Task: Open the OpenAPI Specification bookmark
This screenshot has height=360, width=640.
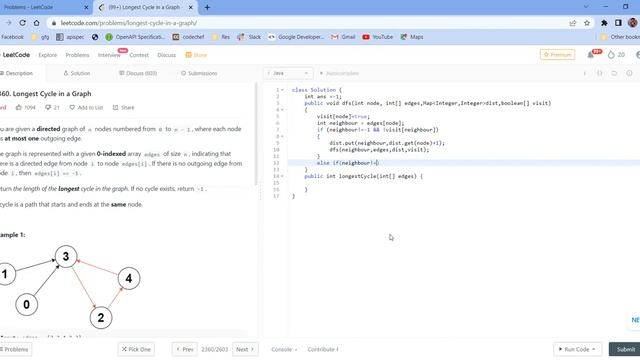Action: pos(135,37)
